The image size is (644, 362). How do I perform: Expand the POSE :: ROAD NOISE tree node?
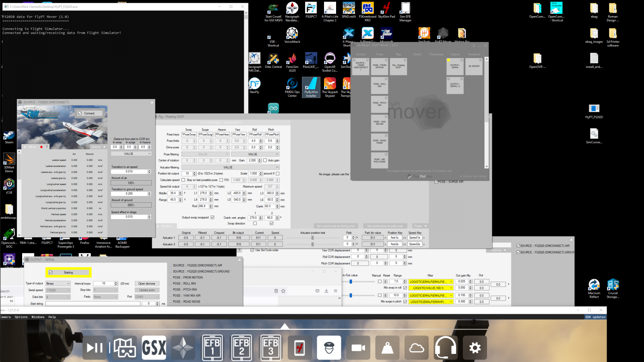(x=170, y=302)
